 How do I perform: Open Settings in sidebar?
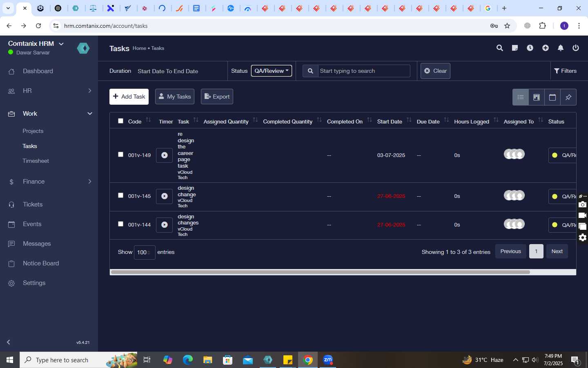(34, 283)
